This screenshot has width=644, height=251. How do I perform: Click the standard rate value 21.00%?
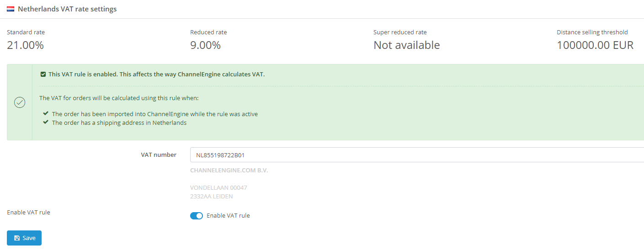pos(26,45)
